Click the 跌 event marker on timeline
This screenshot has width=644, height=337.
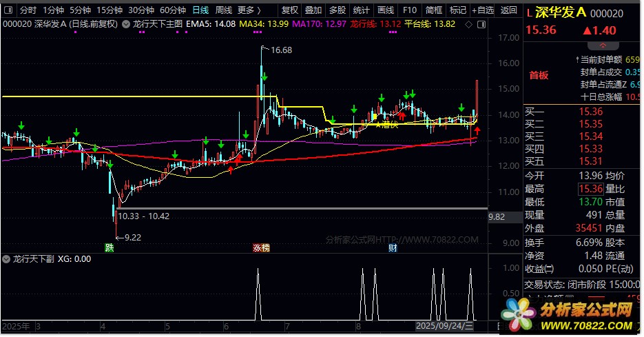[x=109, y=247]
